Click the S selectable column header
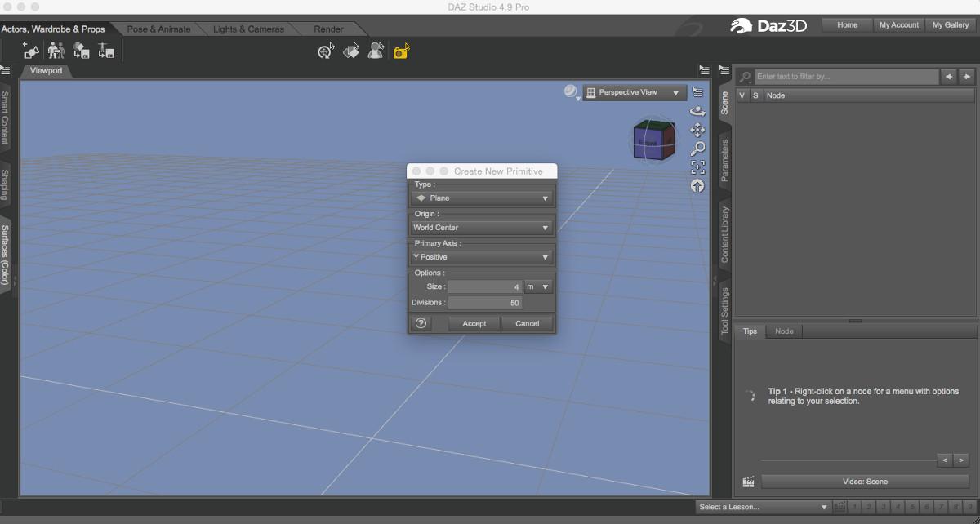The image size is (980, 524). (x=755, y=95)
